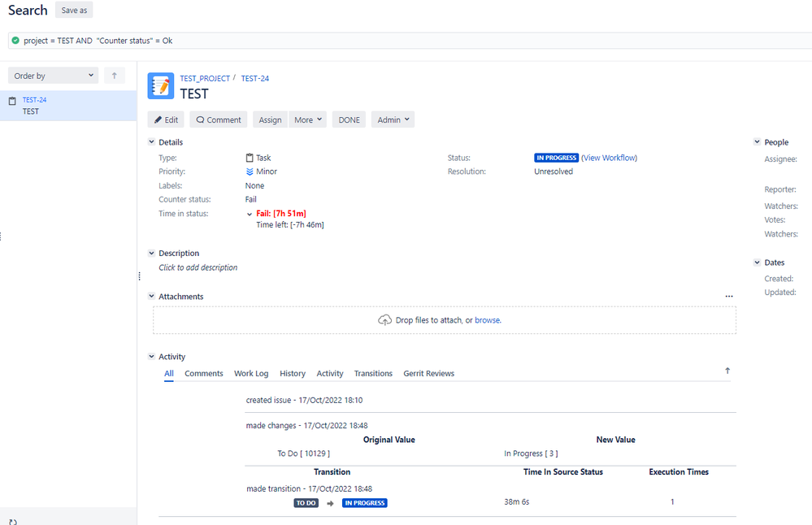Image resolution: width=812 pixels, height=525 pixels.
Task: Open the History tab
Action: [x=293, y=373]
